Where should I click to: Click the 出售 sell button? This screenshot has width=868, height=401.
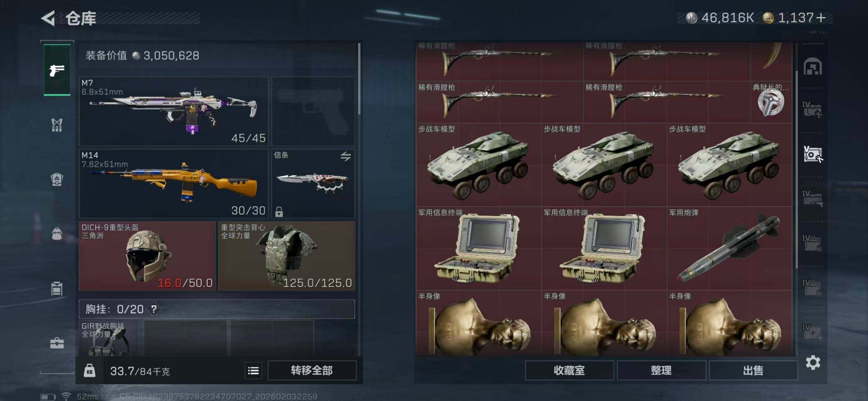tap(753, 370)
